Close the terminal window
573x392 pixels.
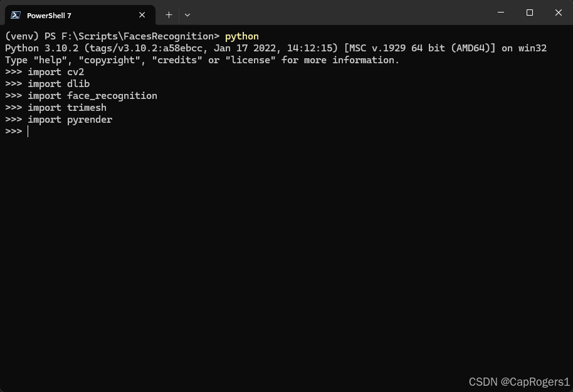(x=559, y=13)
